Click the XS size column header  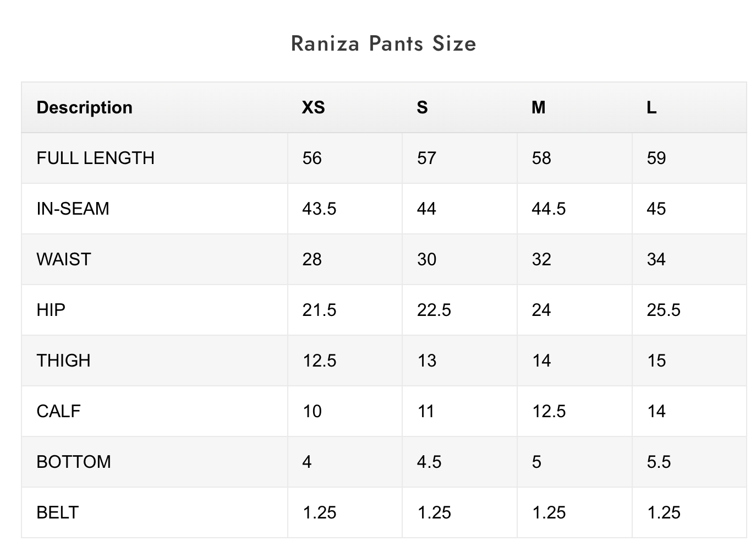(313, 107)
